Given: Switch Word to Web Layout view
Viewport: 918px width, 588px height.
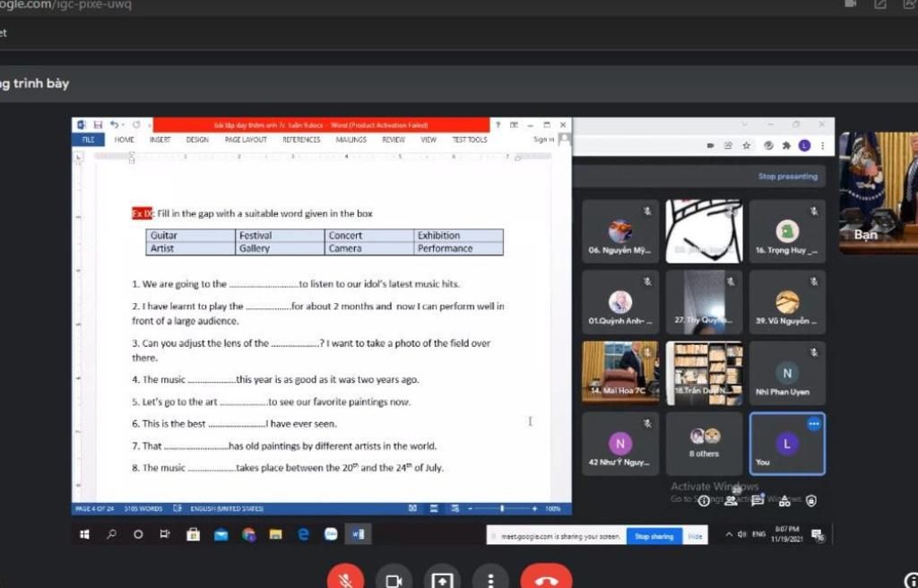Looking at the screenshot, I should tap(455, 508).
